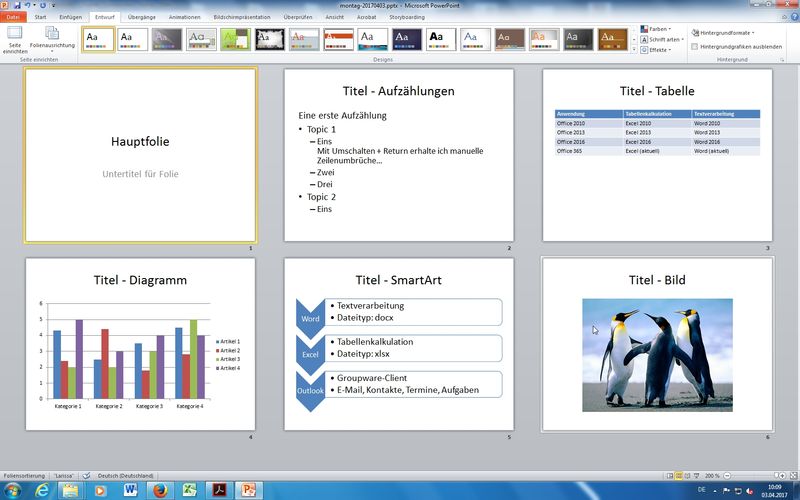The width and height of the screenshot is (800, 500).
Task: Click the Undo icon in quick access toolbar
Action: (28, 5)
